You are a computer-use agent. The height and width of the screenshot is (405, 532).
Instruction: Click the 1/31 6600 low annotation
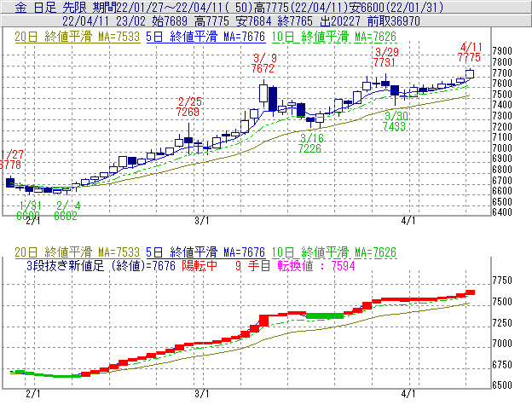click(28, 211)
